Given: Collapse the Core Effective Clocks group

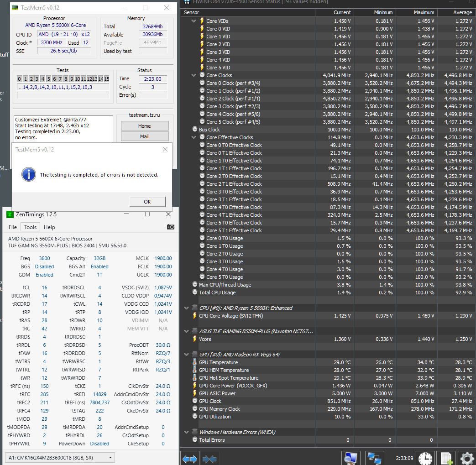Looking at the screenshot, I should point(194,137).
